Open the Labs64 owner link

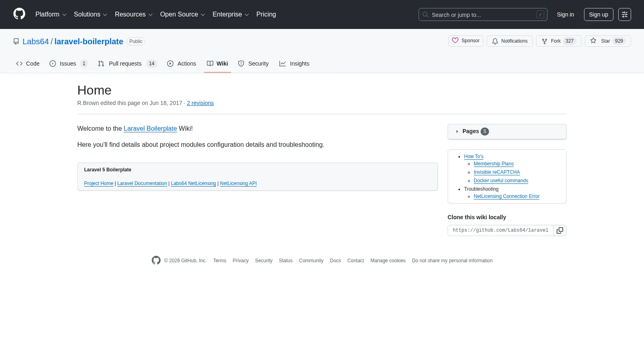pos(35,41)
